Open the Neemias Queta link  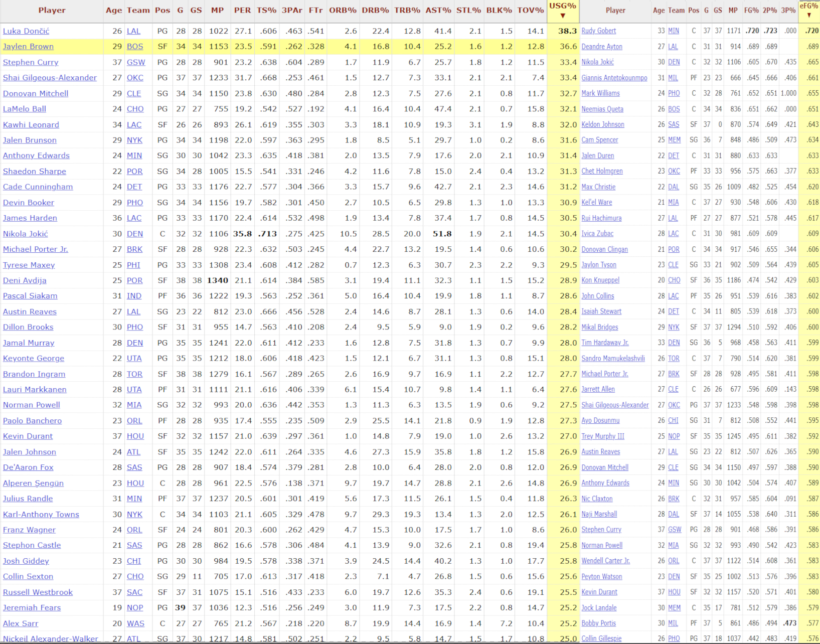click(x=602, y=109)
